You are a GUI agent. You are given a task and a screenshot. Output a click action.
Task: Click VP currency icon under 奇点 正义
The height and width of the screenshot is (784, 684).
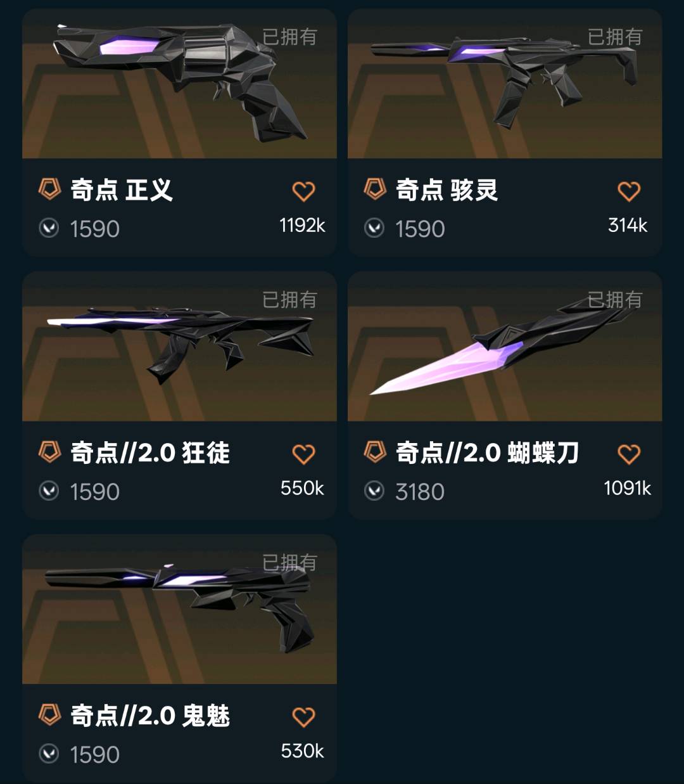(49, 228)
